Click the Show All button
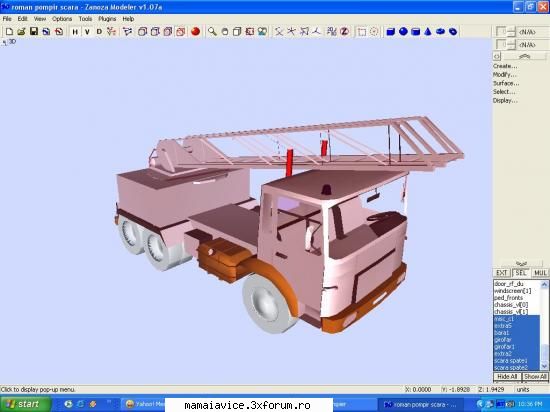This screenshot has height=412, width=550. coord(535,377)
